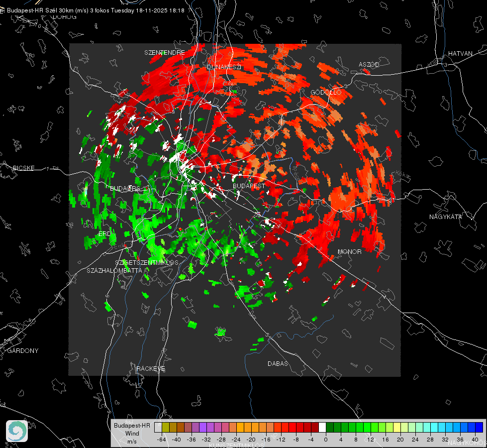Viewport: 487px width, 448px height.
Task: Click the SZIGETSZENTMIKLÓS town label
Action: [147, 262]
